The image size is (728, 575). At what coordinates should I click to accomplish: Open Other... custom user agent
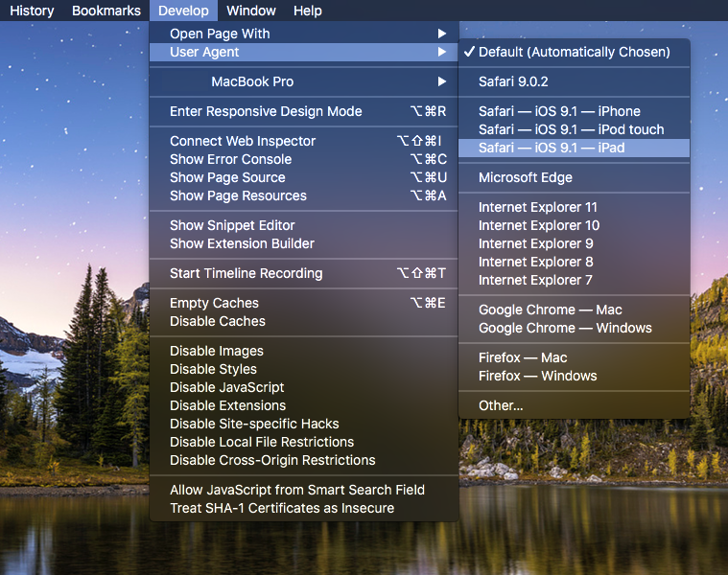click(574, 405)
